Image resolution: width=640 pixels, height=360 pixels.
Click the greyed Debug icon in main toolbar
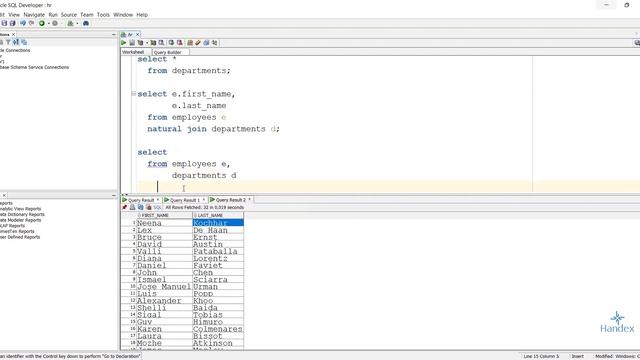[x=55, y=23]
